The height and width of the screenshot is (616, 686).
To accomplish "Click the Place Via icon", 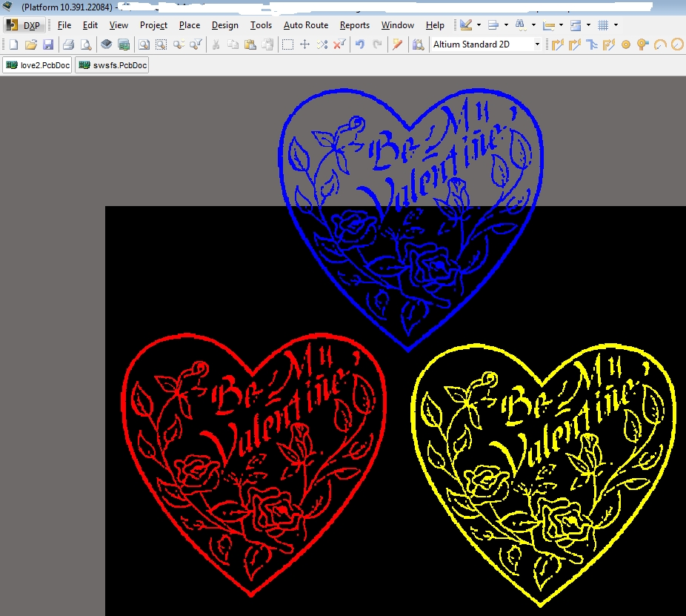I will click(x=643, y=44).
